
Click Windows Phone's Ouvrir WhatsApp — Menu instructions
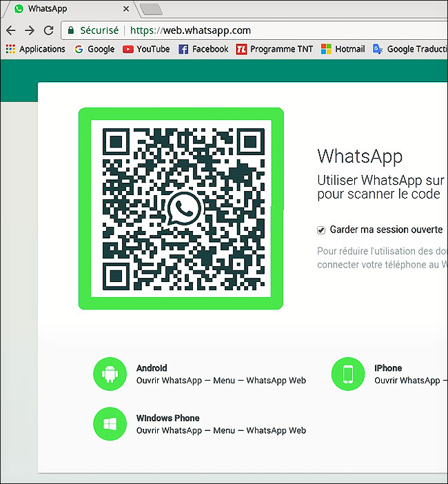221,430
